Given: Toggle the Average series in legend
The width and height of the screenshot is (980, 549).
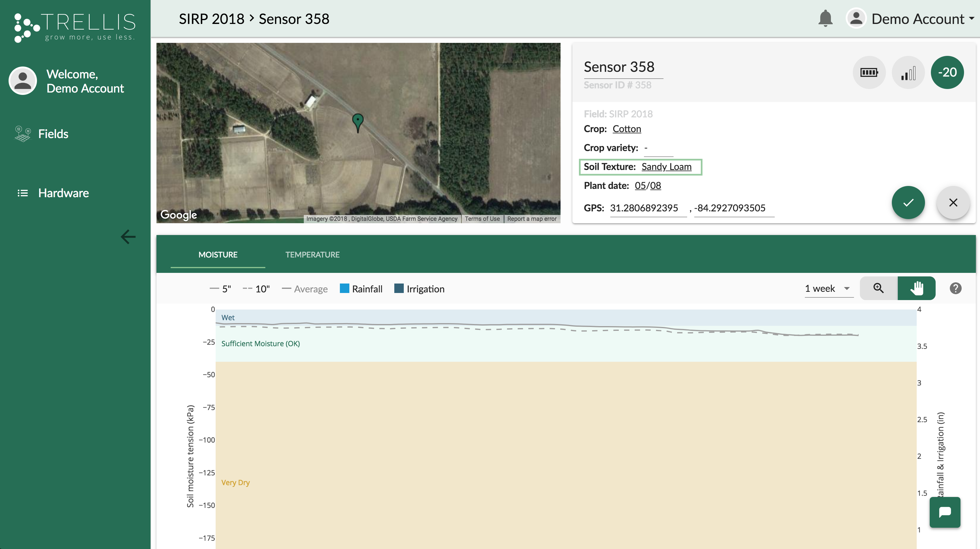Looking at the screenshot, I should (x=305, y=289).
